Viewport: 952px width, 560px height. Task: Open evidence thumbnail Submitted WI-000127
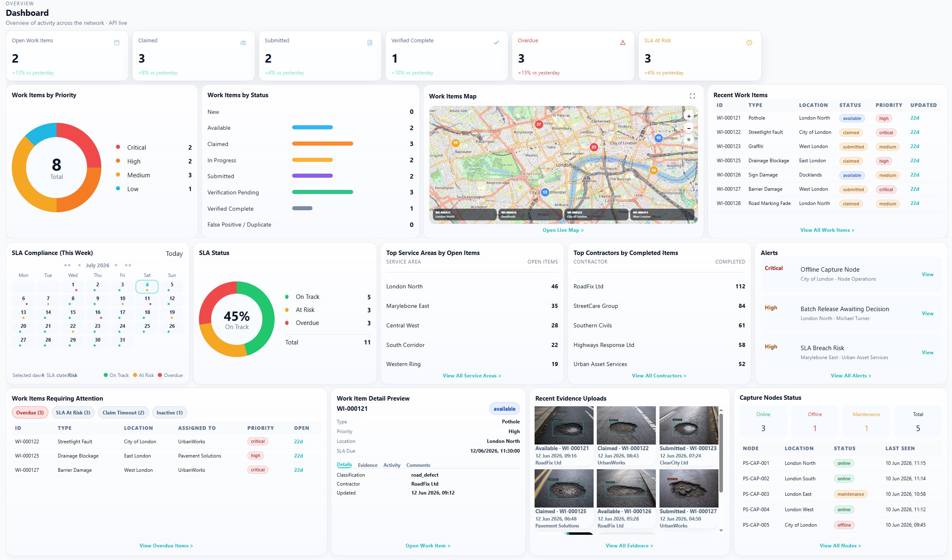(x=689, y=488)
